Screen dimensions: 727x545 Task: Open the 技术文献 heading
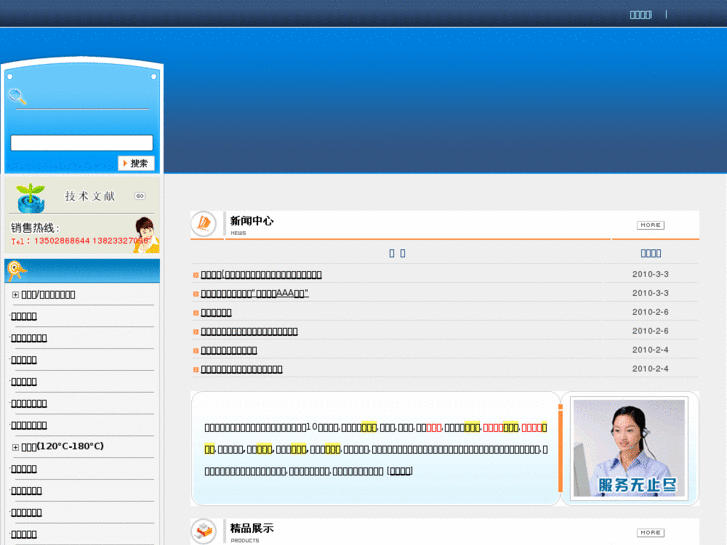click(89, 196)
